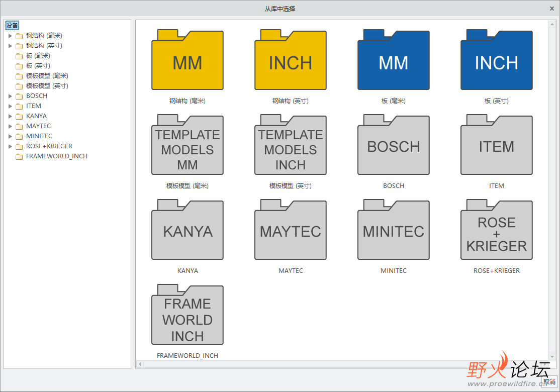560x392 pixels.
Task: Open the yellow INCH steel structure folder
Action: coord(291,60)
